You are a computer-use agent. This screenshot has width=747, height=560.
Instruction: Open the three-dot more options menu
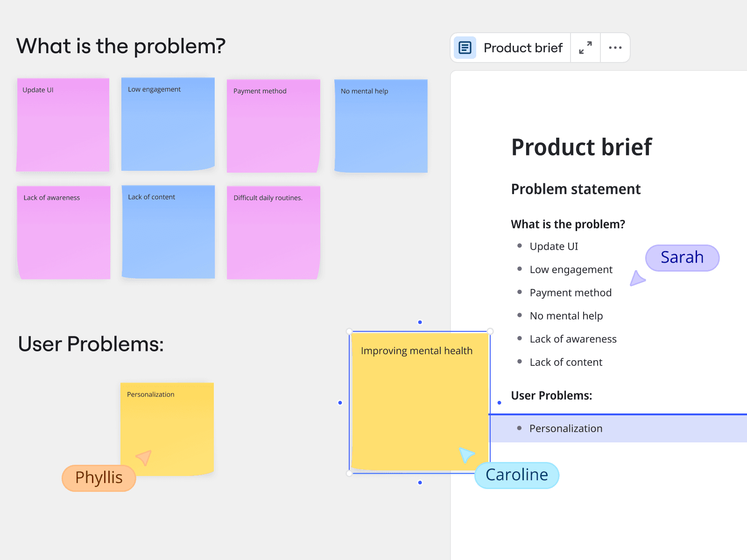(x=615, y=48)
